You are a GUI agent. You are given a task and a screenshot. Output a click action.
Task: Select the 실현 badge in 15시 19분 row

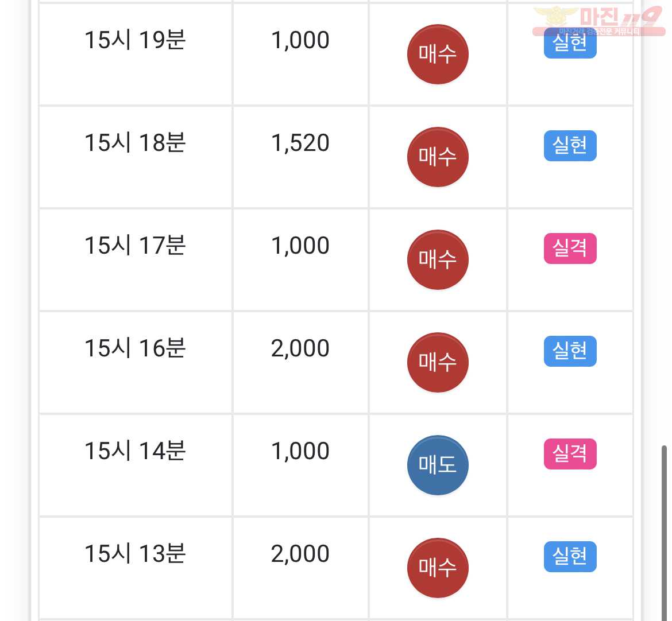[x=570, y=43]
